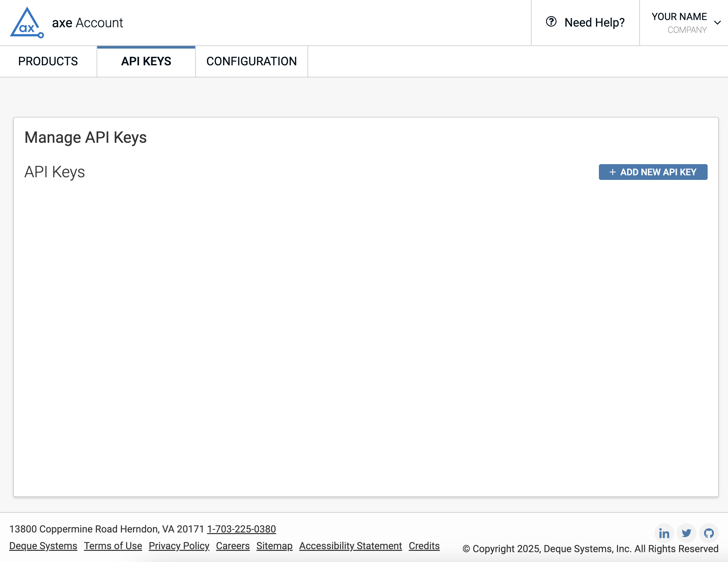Click the plus icon on Add button
Image resolution: width=728 pixels, height=562 pixels.
pyautogui.click(x=612, y=172)
